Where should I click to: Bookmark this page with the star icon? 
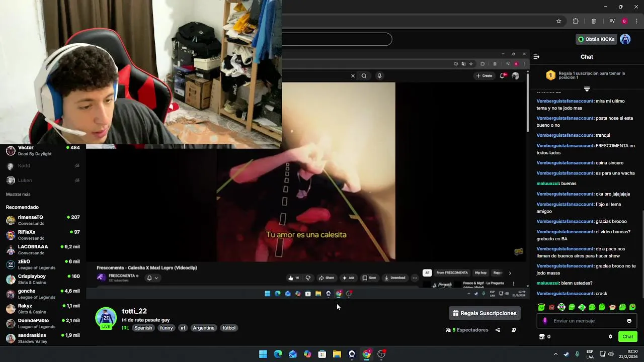(558, 21)
